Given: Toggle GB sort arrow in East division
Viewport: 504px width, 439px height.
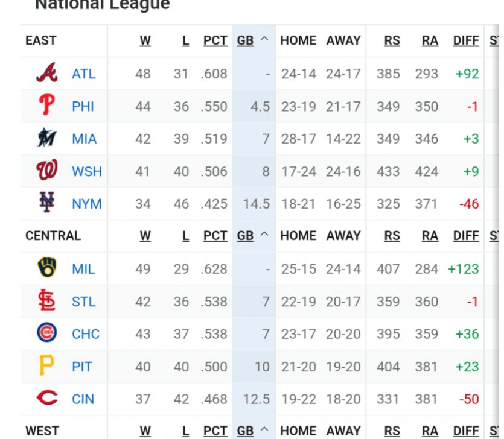Looking at the screenshot, I should point(264,40).
